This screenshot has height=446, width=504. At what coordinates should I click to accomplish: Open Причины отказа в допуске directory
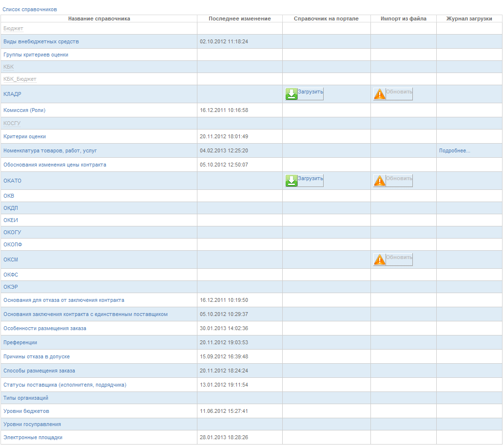37,357
